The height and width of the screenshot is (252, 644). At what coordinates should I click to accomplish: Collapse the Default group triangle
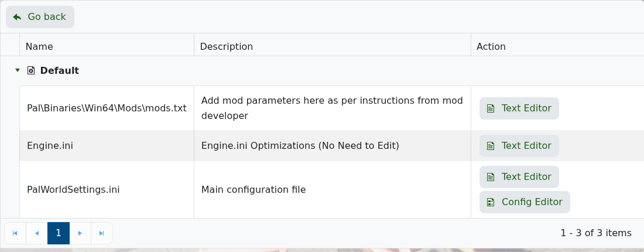click(17, 70)
